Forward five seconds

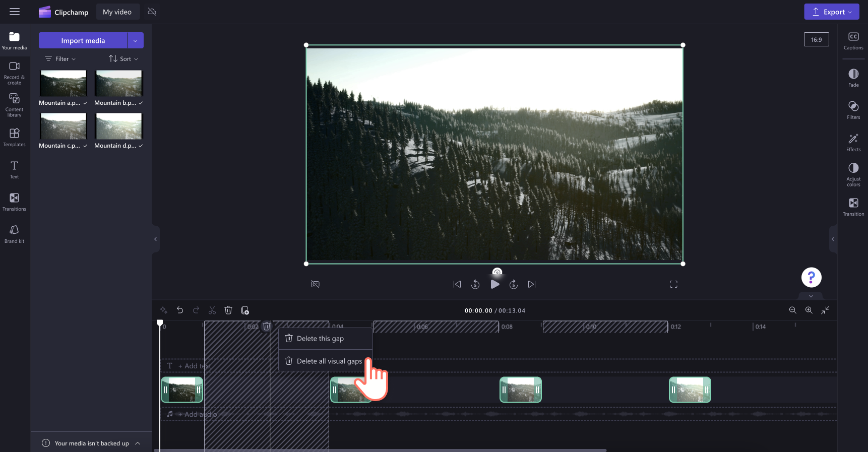pos(514,284)
